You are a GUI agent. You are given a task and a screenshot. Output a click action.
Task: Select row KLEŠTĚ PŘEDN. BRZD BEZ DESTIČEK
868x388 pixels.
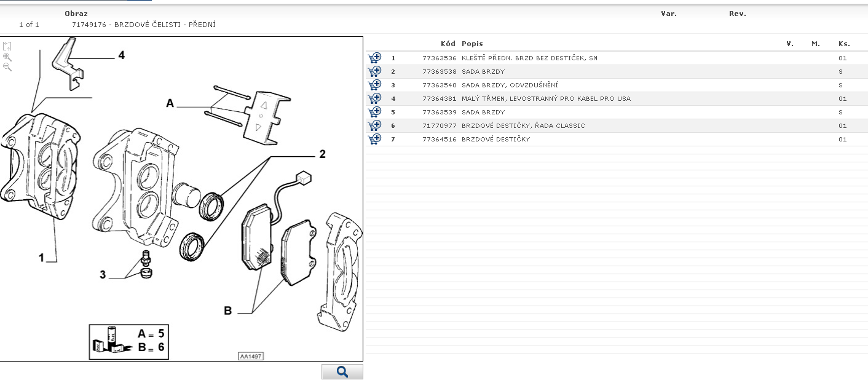tap(529, 58)
